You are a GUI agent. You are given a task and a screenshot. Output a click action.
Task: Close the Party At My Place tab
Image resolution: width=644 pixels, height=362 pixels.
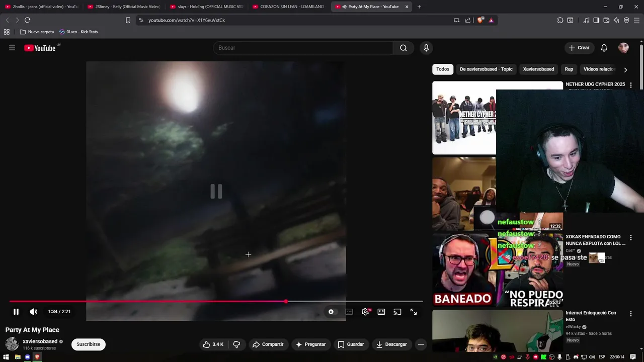click(407, 7)
